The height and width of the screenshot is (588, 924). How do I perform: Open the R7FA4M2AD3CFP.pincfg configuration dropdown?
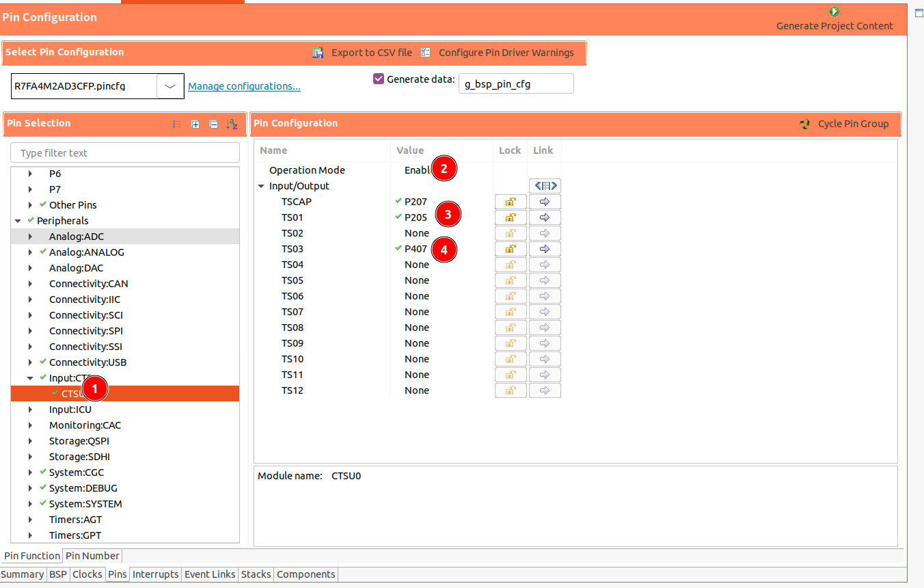(170, 86)
